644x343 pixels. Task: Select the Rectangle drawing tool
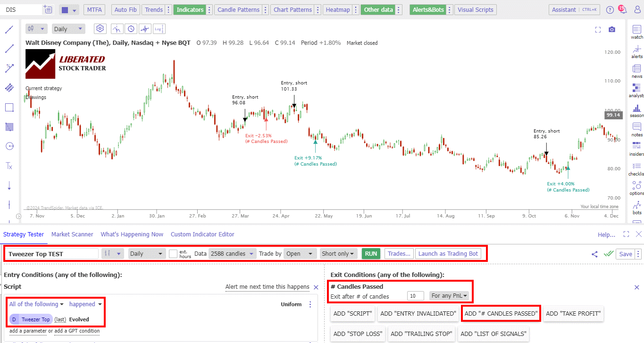(9, 108)
